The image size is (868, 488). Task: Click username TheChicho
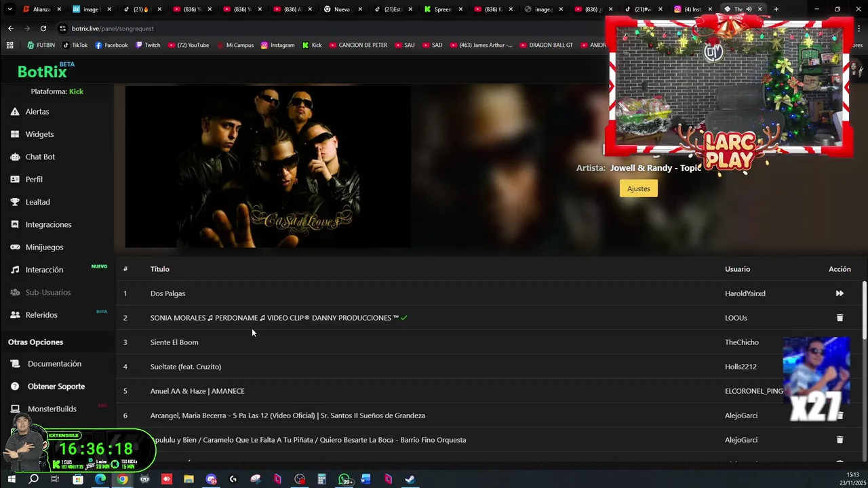(x=742, y=342)
